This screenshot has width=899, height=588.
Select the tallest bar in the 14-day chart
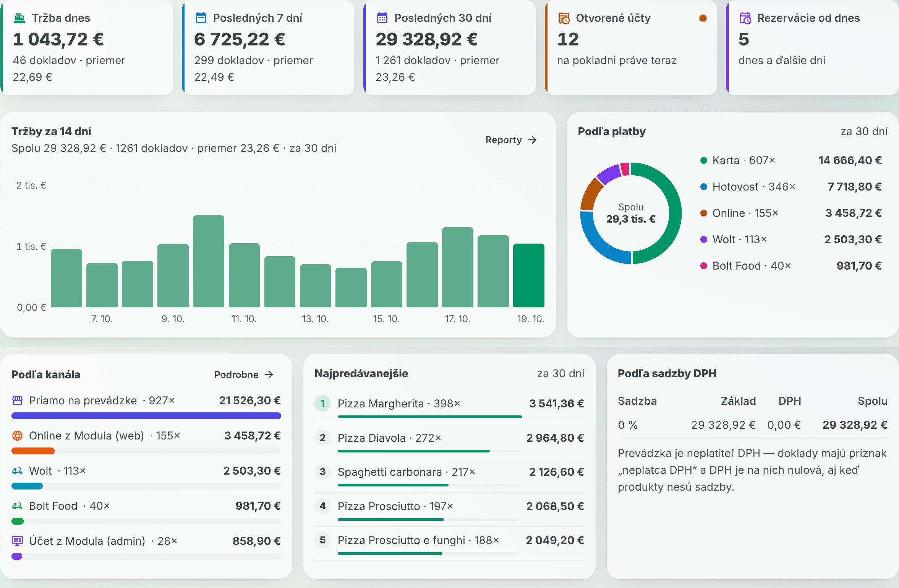209,261
